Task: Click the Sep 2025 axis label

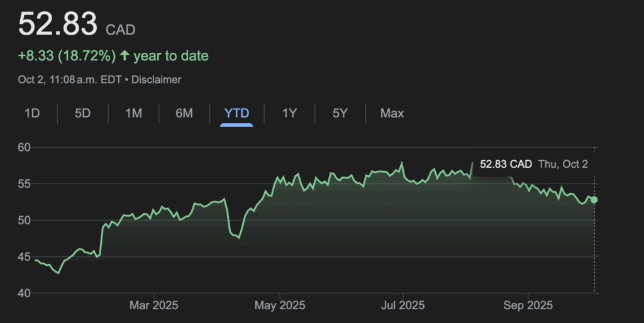Action: (528, 305)
